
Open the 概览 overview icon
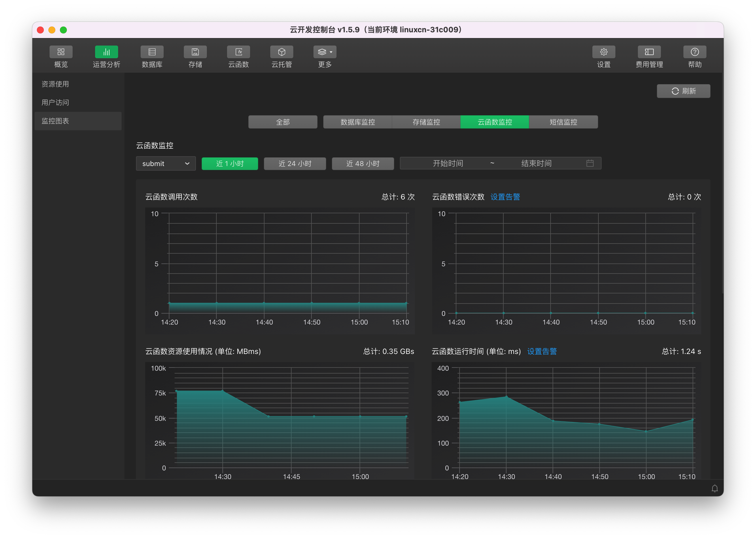tap(61, 52)
